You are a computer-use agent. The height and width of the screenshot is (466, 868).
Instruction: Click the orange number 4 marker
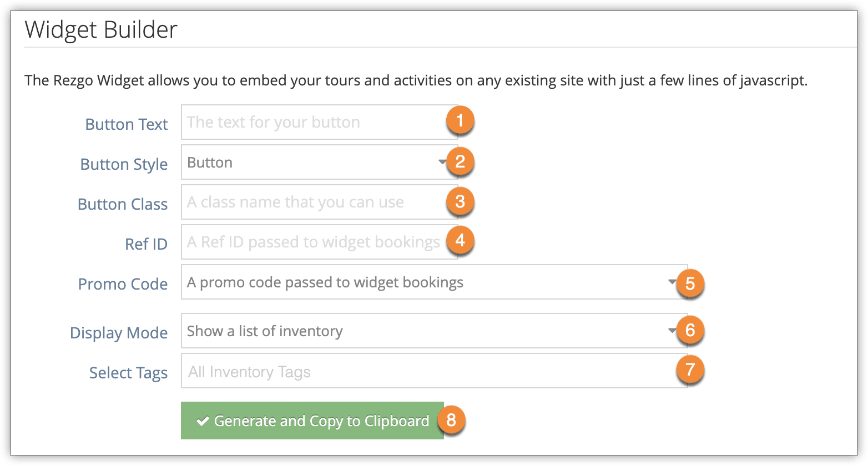point(460,241)
